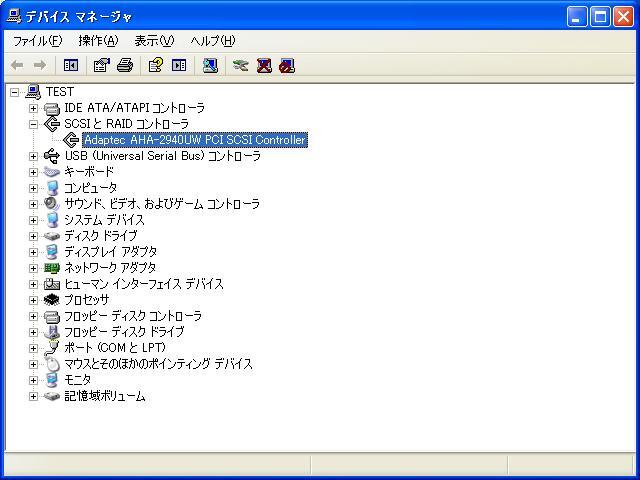Minimize the Device Manager window
640x480 pixels.
click(x=577, y=17)
